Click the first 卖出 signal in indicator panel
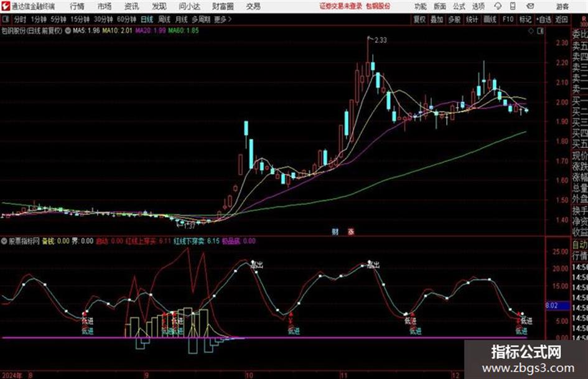Image resolution: width=588 pixels, height=379 pixels. point(257,265)
